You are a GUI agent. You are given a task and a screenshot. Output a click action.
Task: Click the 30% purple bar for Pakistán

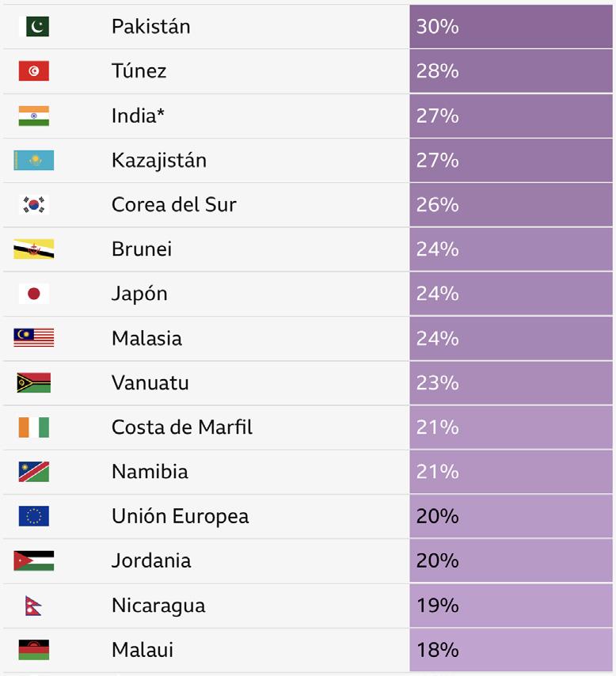click(511, 27)
